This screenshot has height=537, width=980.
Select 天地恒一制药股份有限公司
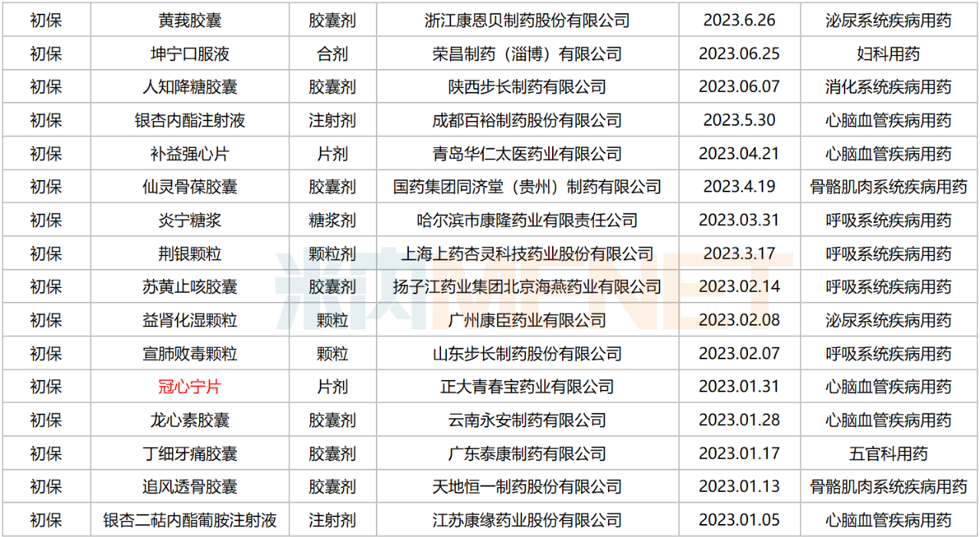527,487
